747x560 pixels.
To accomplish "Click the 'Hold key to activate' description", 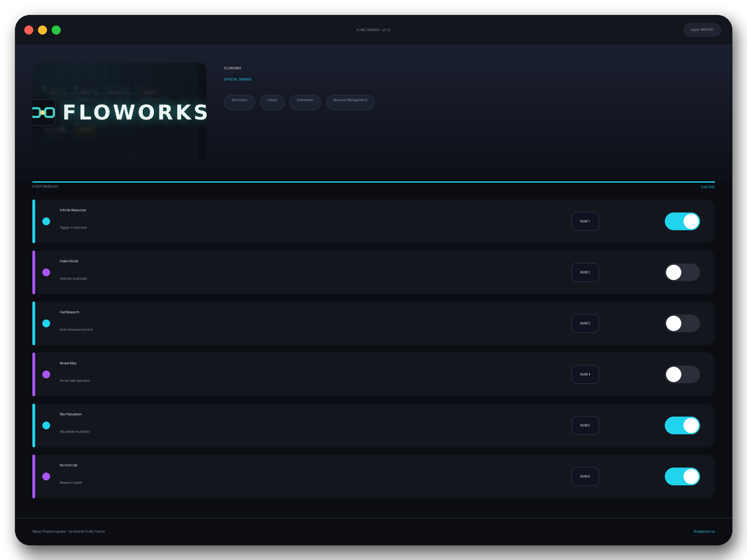I will click(x=73, y=278).
